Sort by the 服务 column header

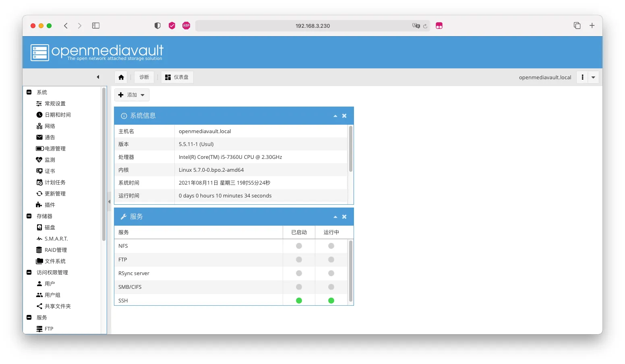tap(199, 232)
